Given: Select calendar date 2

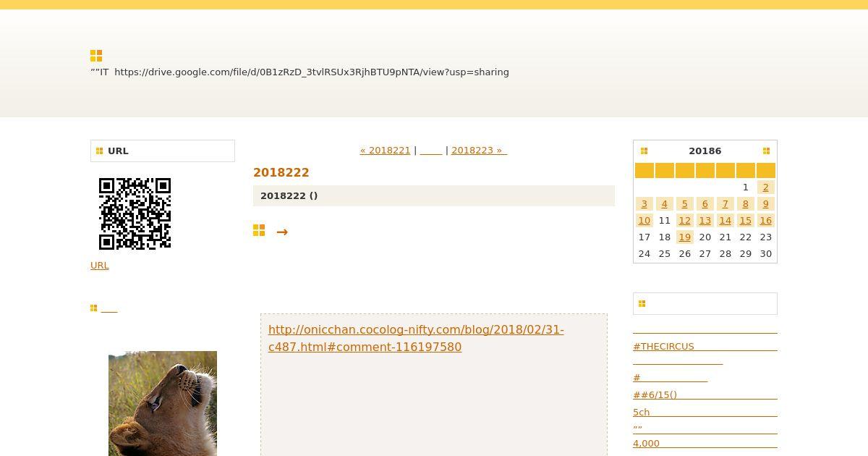Looking at the screenshot, I should [x=766, y=187].
